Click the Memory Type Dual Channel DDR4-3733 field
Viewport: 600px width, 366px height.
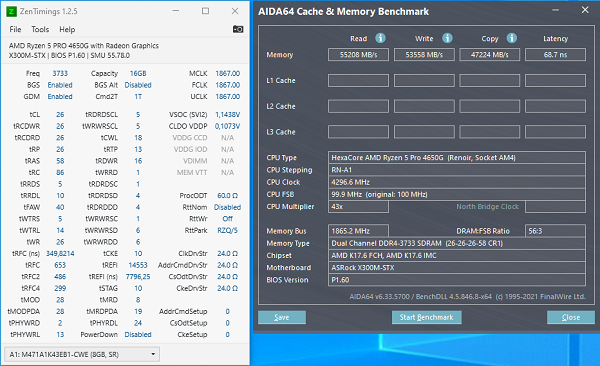[457, 243]
